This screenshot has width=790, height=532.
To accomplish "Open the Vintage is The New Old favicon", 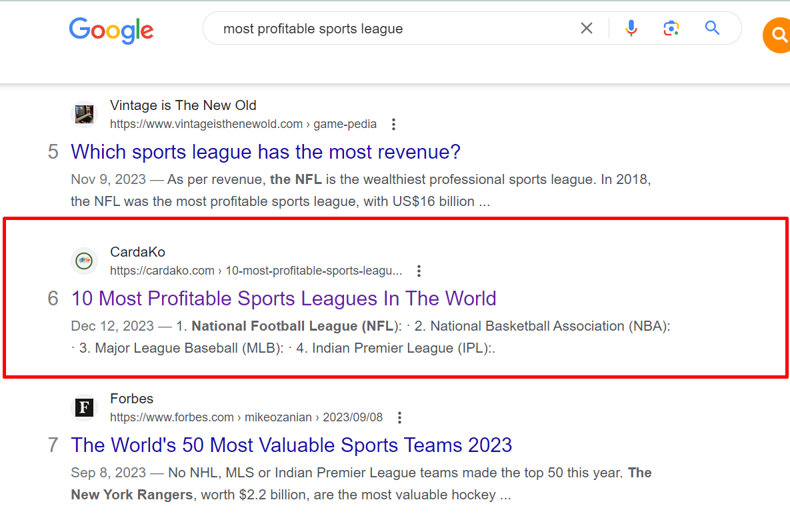I will [x=84, y=115].
